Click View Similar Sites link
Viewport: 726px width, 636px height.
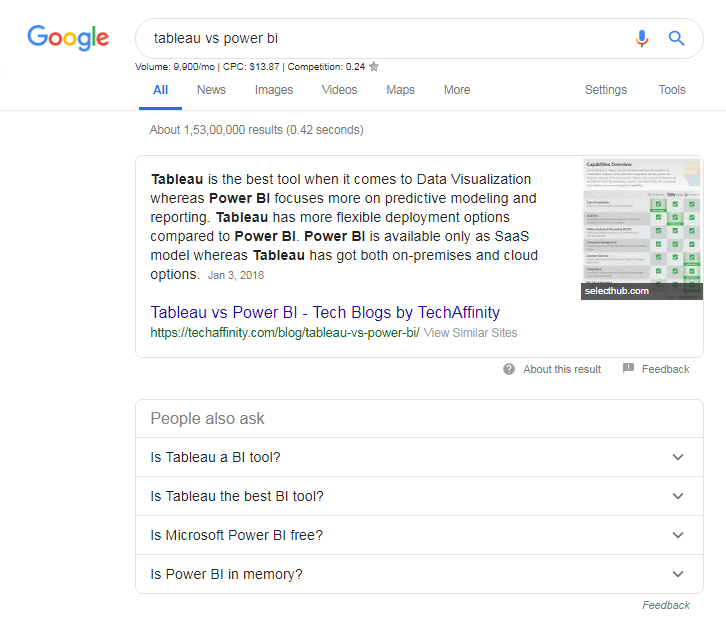pyautogui.click(x=470, y=333)
